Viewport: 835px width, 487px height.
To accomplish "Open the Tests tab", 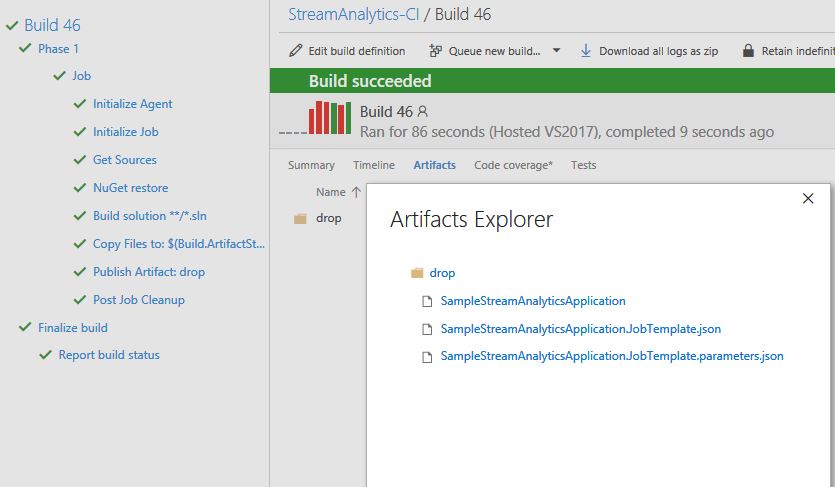I will pyautogui.click(x=584, y=165).
